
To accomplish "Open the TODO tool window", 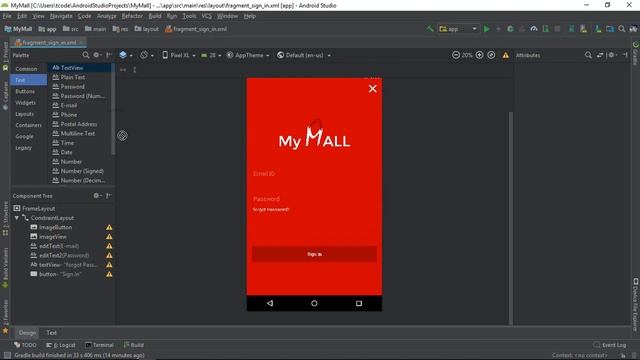I will [x=25, y=345].
